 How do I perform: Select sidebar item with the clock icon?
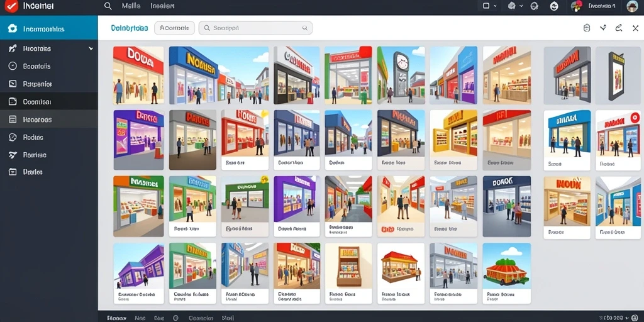[49, 66]
